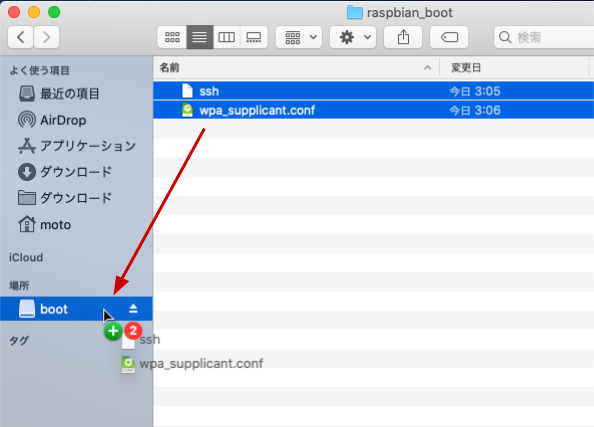Select the wpa_supplicant.conf file row
The width and height of the screenshot is (594, 427).
pyautogui.click(x=374, y=110)
